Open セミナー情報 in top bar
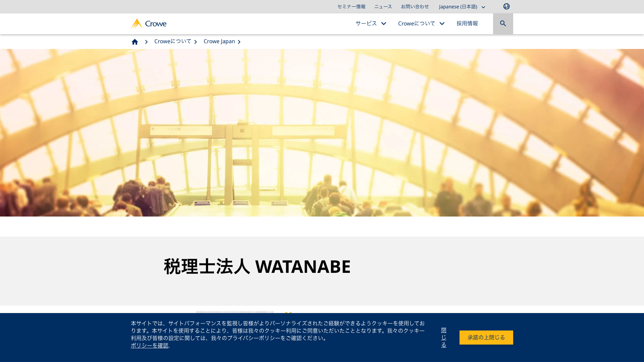This screenshot has height=362, width=644. 351,7
